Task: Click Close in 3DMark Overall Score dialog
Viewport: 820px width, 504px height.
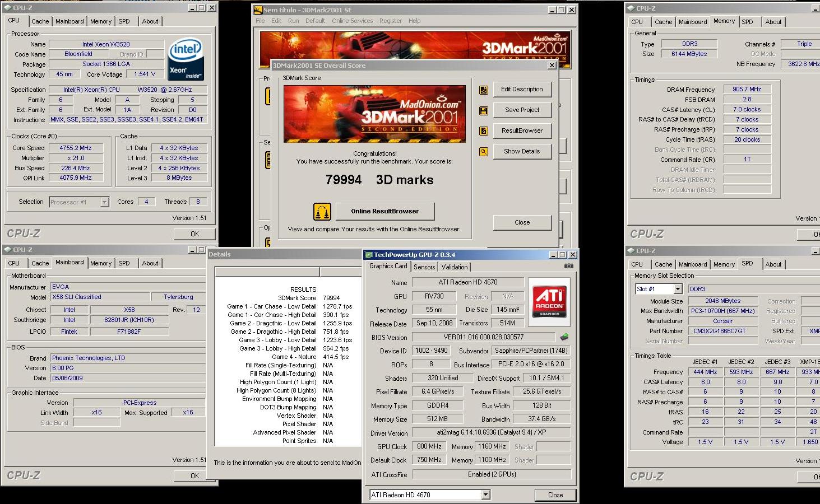Action: point(522,222)
